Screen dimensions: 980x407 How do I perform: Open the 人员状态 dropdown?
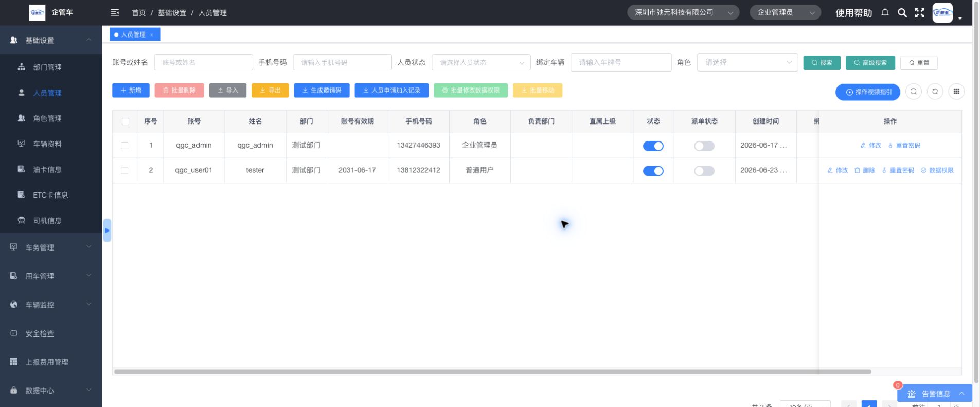pos(481,62)
